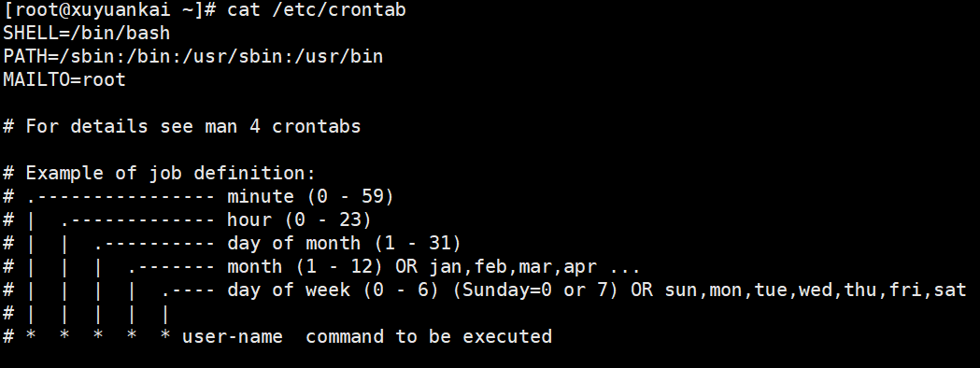The height and width of the screenshot is (368, 980).
Task: Click the root@xuyuankai shell prompt
Action: (x=109, y=10)
